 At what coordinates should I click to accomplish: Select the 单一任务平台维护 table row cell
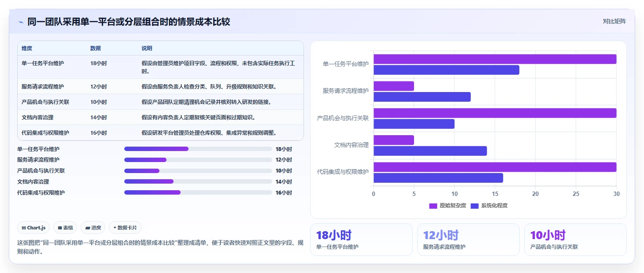click(x=43, y=63)
